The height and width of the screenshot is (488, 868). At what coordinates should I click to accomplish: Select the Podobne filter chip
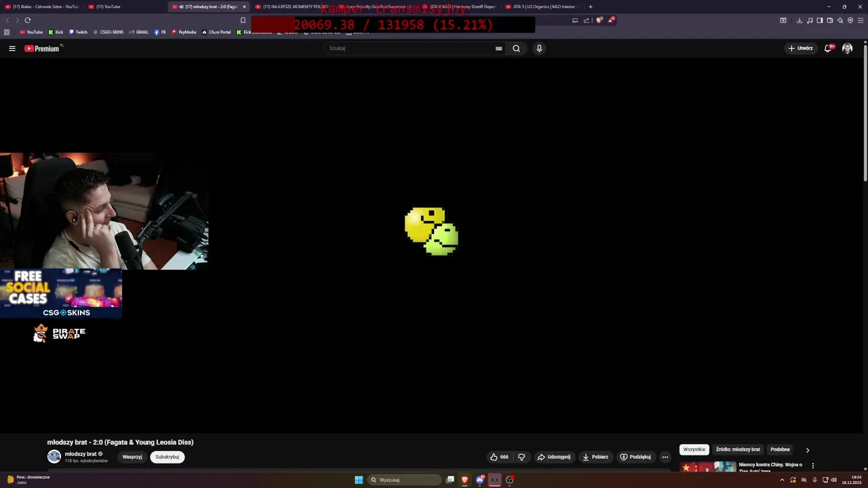[780, 449]
